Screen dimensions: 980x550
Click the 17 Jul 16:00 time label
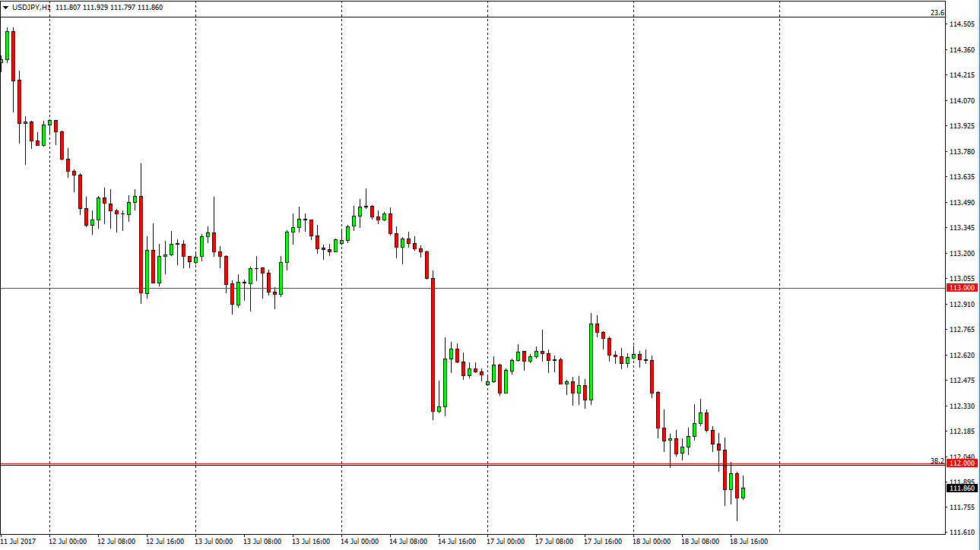pyautogui.click(x=603, y=542)
